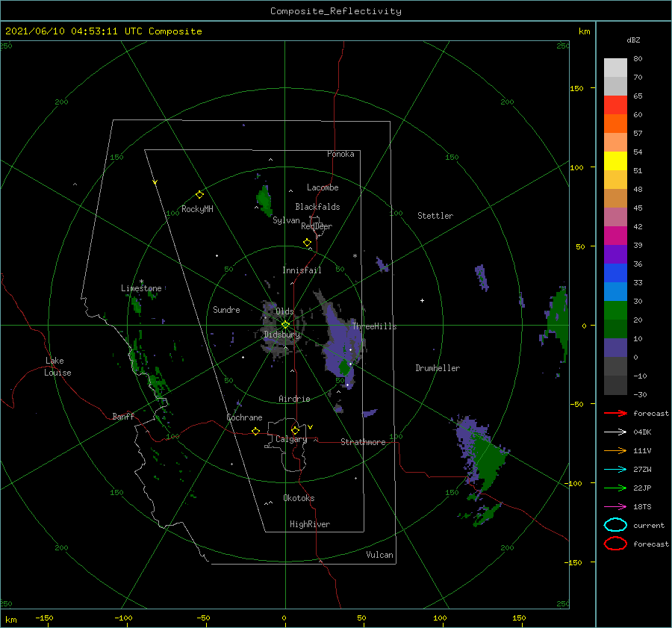The image size is (672, 628).
Task: Click the ThreeHills city label
Action: (x=375, y=326)
